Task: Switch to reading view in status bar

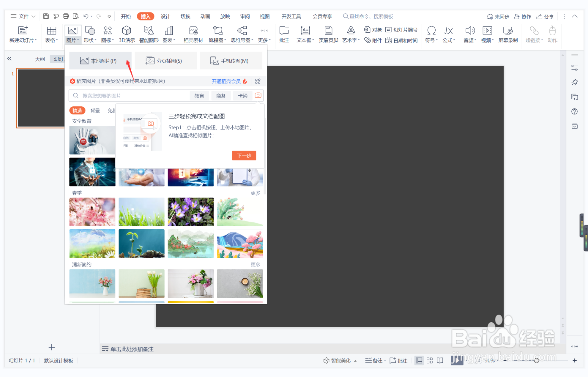Action: coord(440,360)
